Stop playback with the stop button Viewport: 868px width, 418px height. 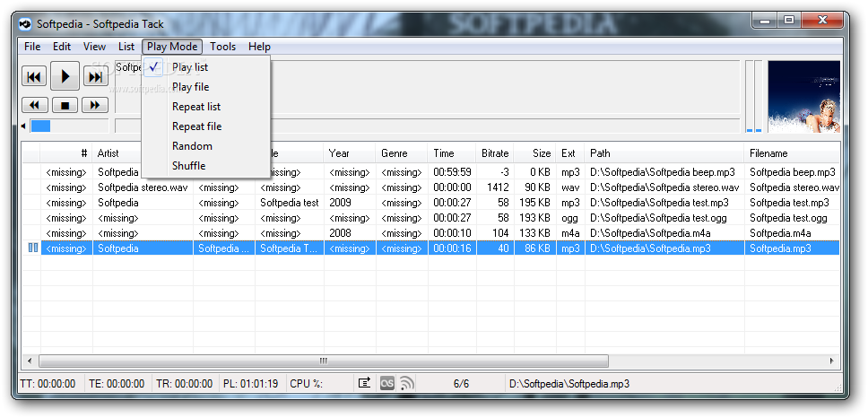point(65,105)
